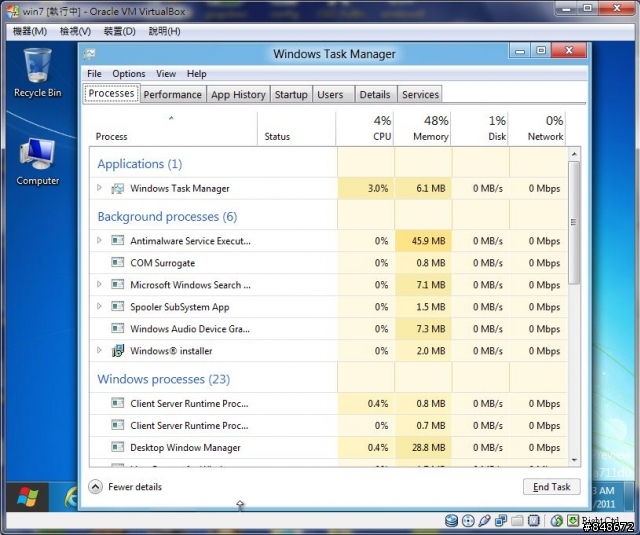Click the Background processes (6) heading
Image resolution: width=640 pixels, height=535 pixels.
[x=167, y=217]
